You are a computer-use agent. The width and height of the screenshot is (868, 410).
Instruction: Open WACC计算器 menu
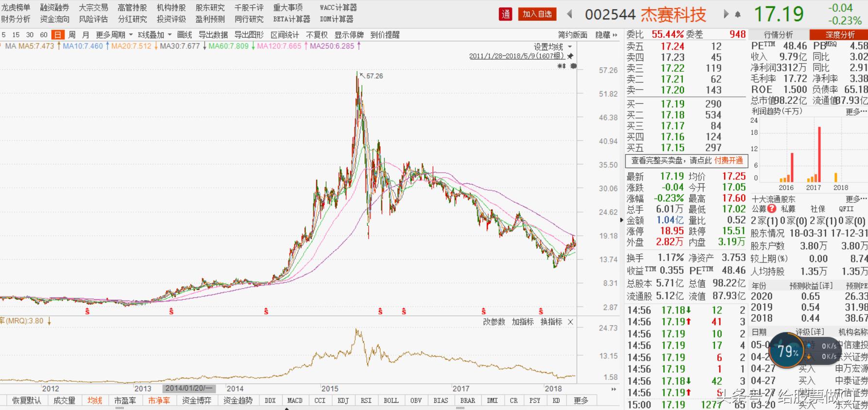coord(339,8)
